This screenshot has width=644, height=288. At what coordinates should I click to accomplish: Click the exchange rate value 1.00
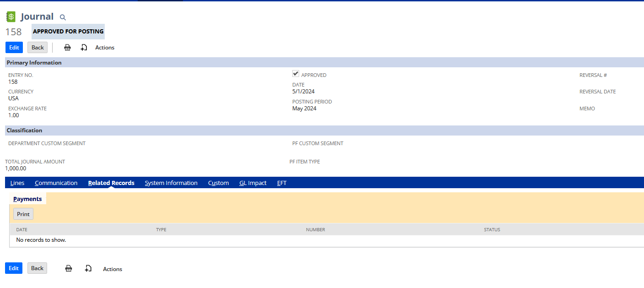click(14, 115)
